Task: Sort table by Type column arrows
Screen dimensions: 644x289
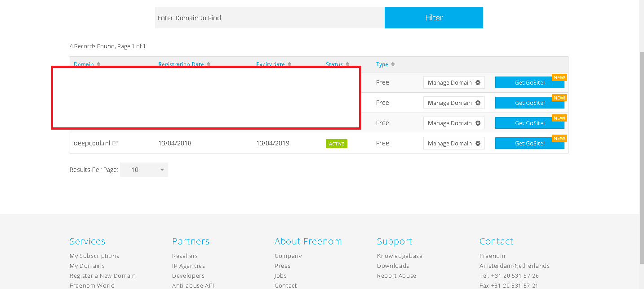Action: (393, 64)
